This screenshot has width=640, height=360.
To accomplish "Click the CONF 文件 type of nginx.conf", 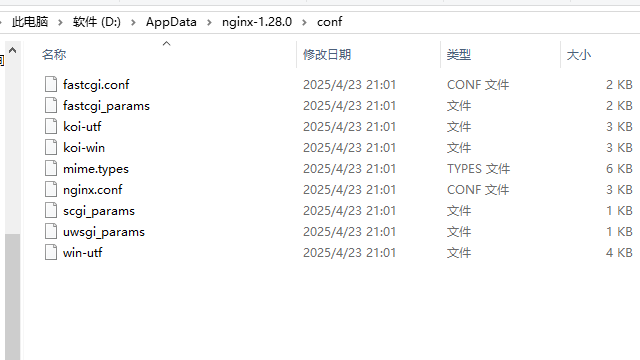I will pyautogui.click(x=478, y=189).
